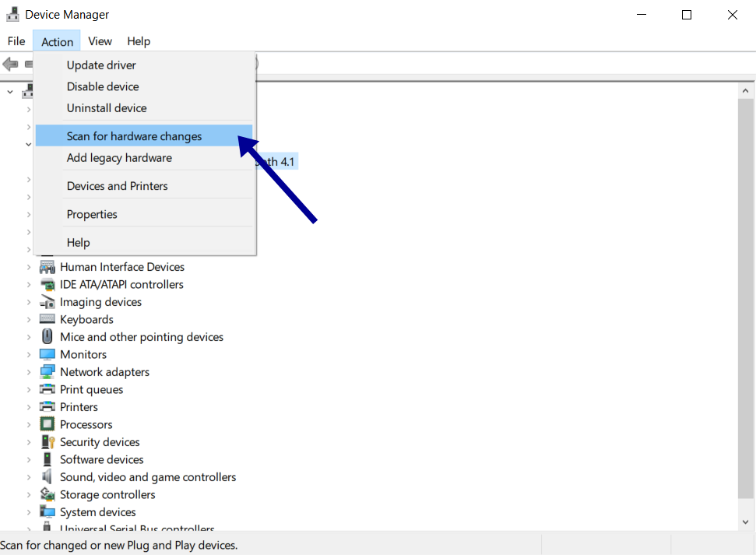Open the View menu
This screenshot has height=555, width=756.
(100, 41)
